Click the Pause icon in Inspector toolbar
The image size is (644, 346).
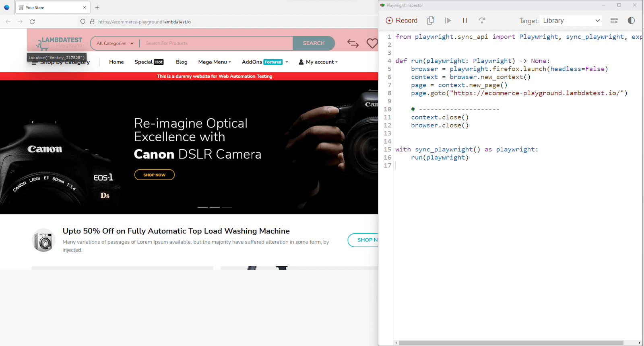pos(464,21)
